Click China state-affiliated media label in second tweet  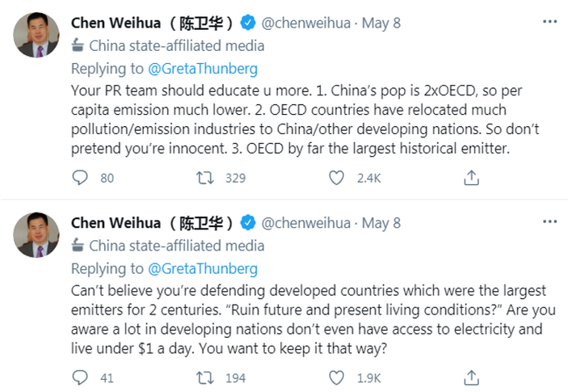pos(175,246)
